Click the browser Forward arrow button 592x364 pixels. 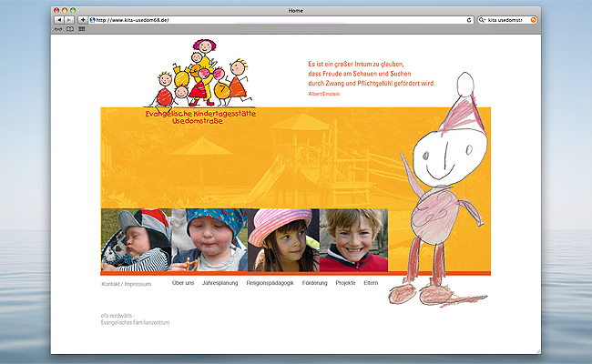[x=69, y=20]
